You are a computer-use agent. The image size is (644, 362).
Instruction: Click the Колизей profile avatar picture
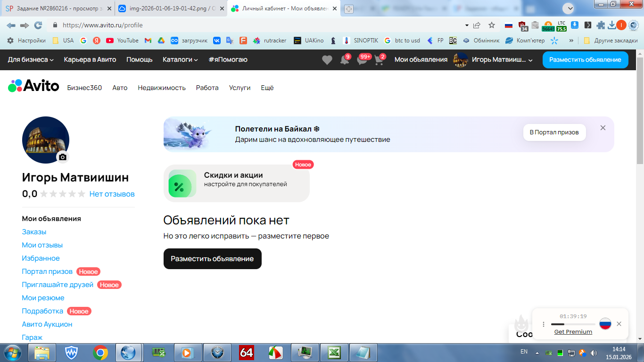tap(46, 140)
